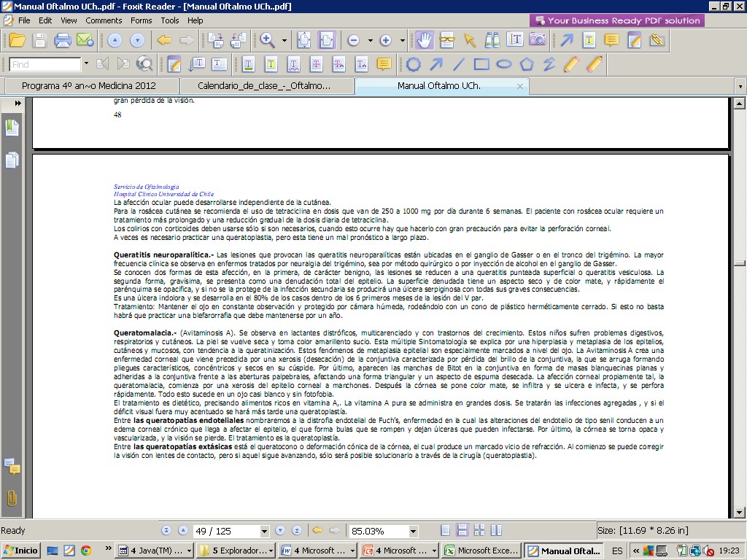The image size is (747, 560).
Task: Open the Comments menu
Action: [x=104, y=20]
